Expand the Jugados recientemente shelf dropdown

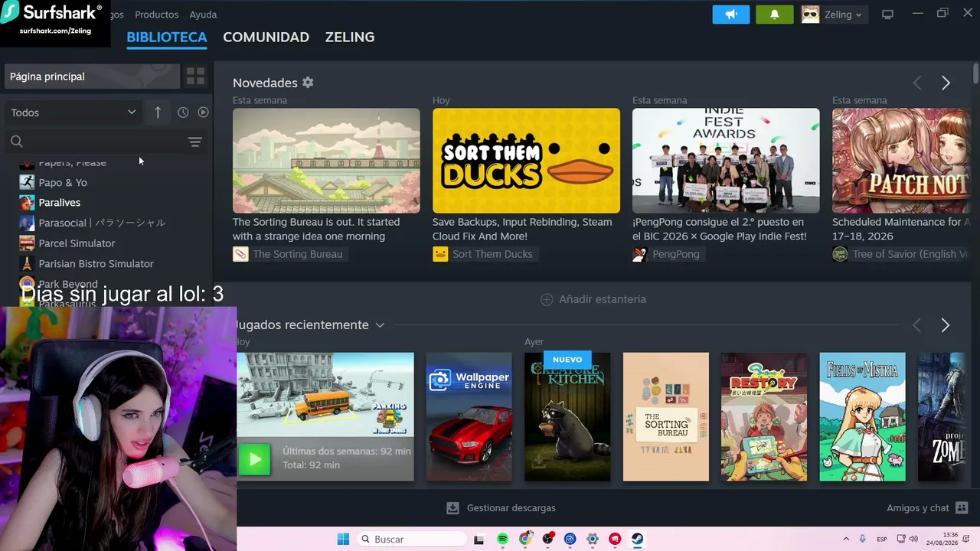pos(380,325)
